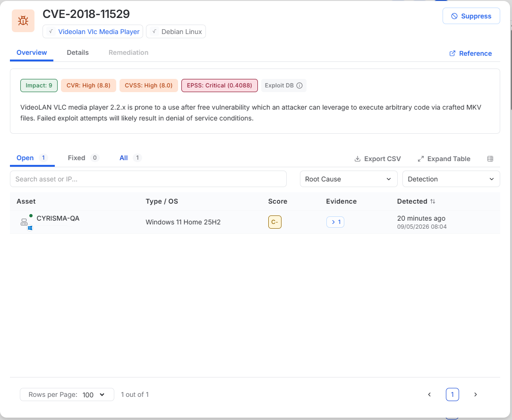
Task: Go to the next page arrow
Action: pyautogui.click(x=476, y=394)
